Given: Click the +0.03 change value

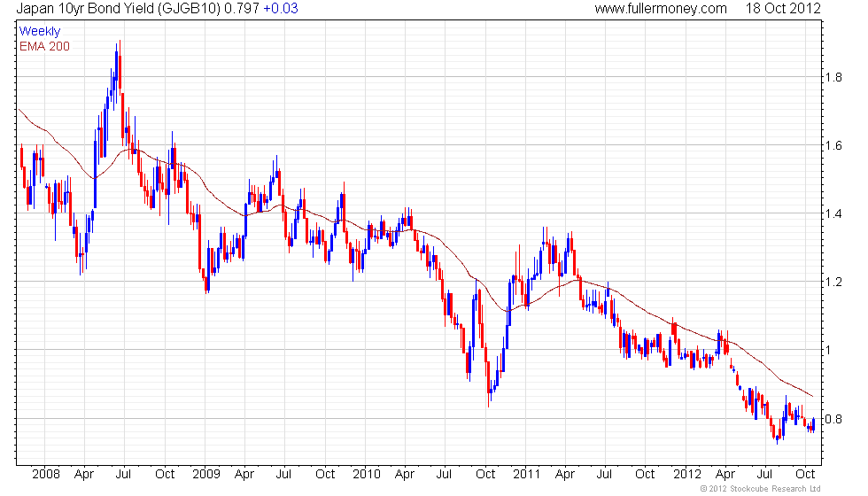Looking at the screenshot, I should point(281,9).
